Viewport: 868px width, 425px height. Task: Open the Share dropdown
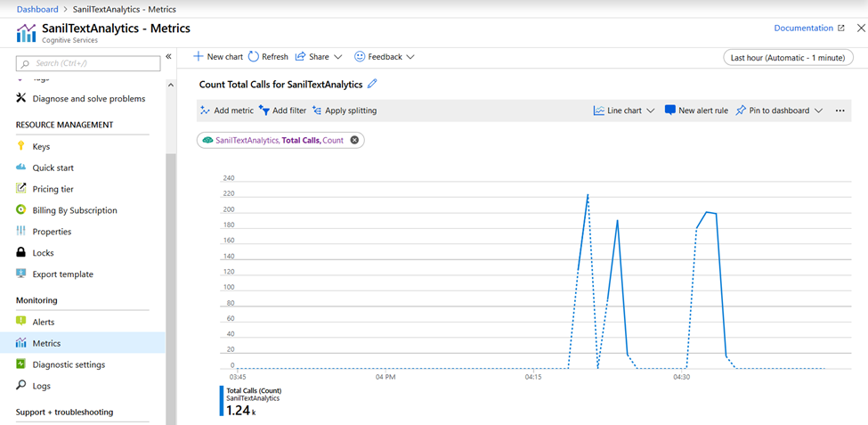pos(319,56)
